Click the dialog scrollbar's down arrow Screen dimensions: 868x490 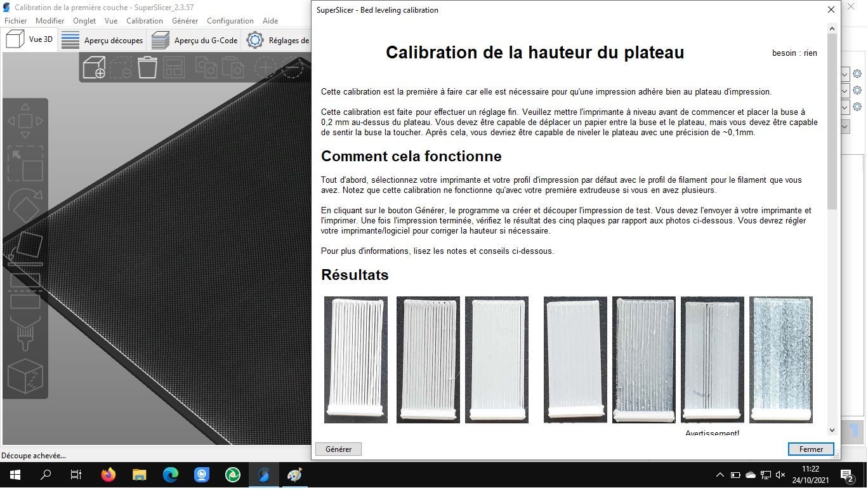[832, 430]
